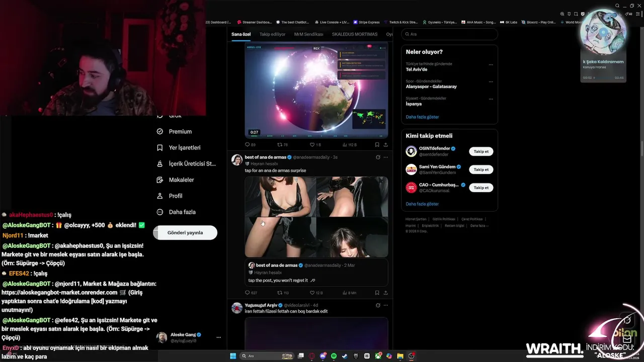Open Makaleler in the X sidebar
The height and width of the screenshot is (362, 644).
176,180
